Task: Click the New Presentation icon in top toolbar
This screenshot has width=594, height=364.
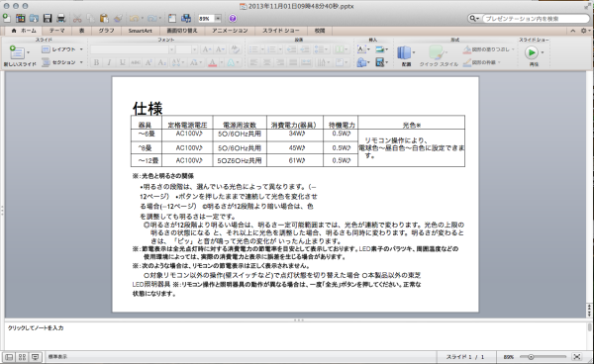Action: pyautogui.click(x=7, y=18)
